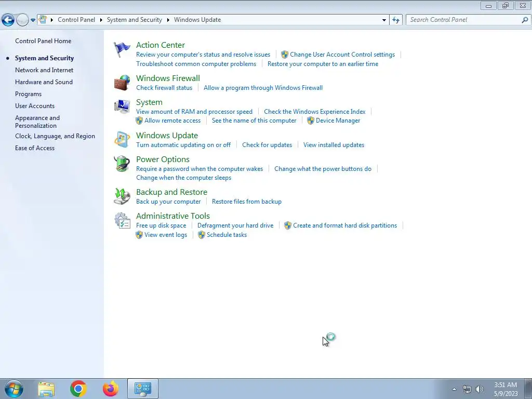Click Windows Update in the breadcrumb
The width and height of the screenshot is (532, 399).
pyautogui.click(x=197, y=20)
